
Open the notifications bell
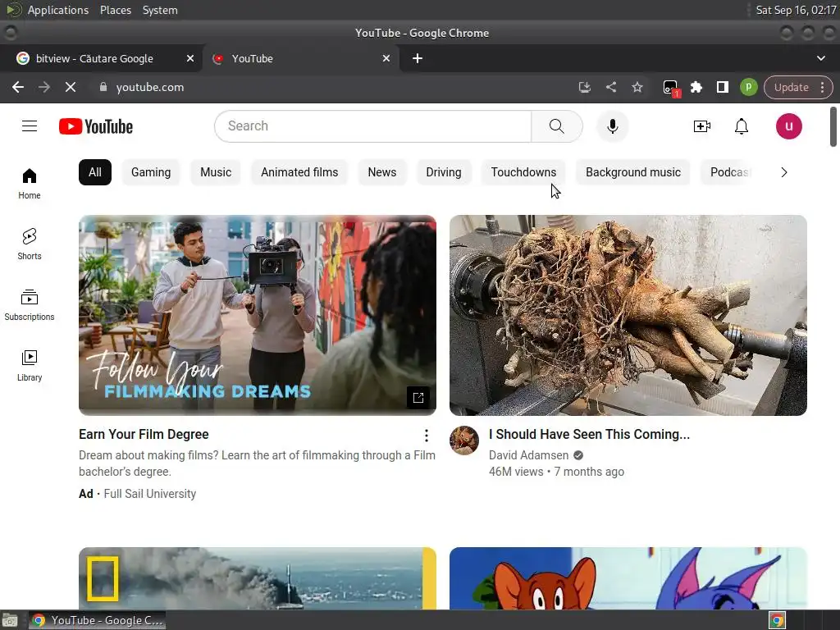(742, 126)
